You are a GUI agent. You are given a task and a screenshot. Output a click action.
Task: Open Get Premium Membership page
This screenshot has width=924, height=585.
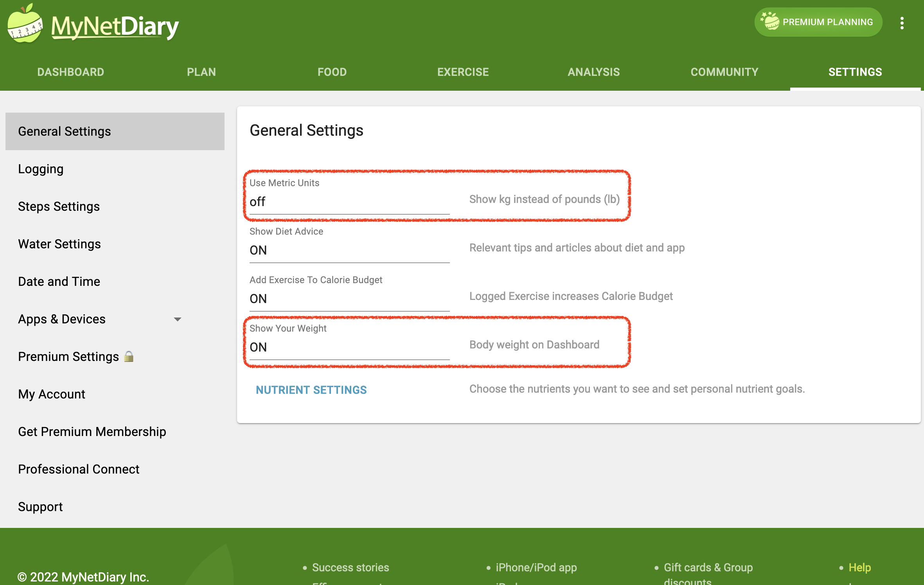tap(115, 432)
